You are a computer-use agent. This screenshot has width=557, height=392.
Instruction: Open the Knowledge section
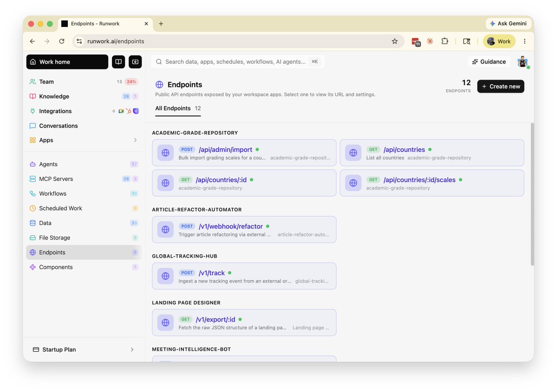tap(84, 96)
